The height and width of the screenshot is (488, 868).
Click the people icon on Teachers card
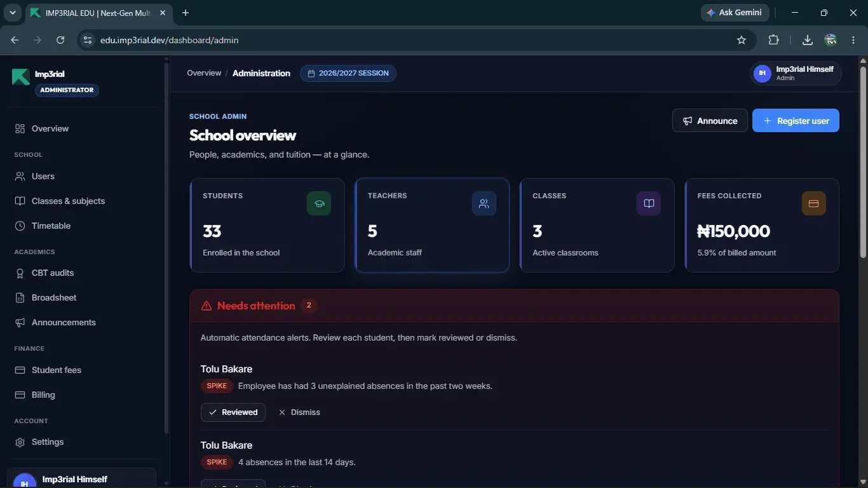point(484,203)
